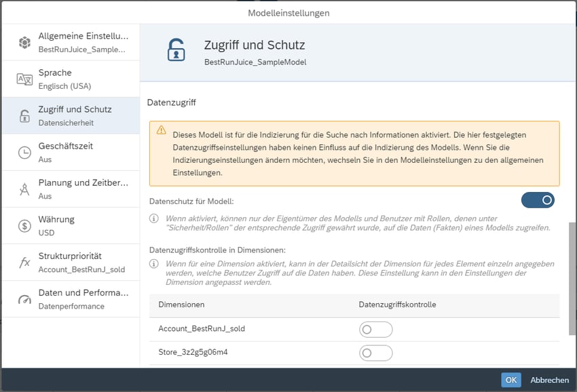Click the fx formula icon for Strukturpriorität
Screen dimensions: 577x392
(x=24, y=262)
